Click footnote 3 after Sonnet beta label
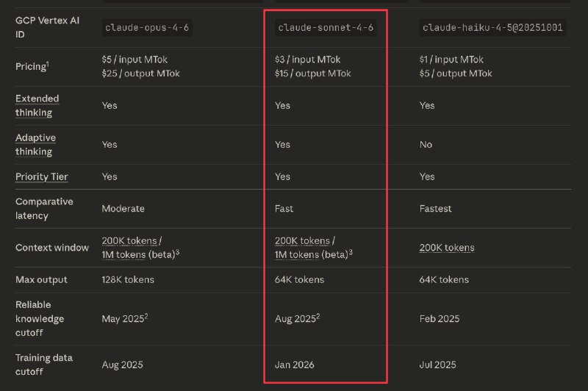 pyautogui.click(x=351, y=252)
